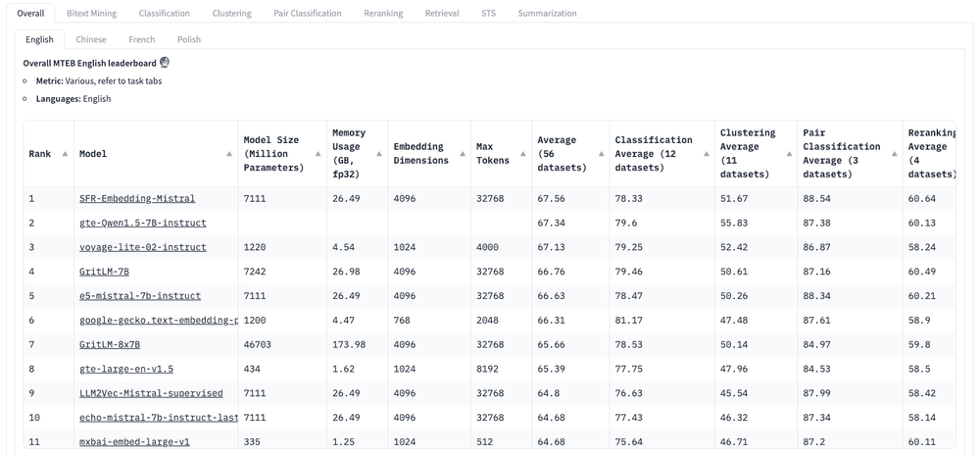Image resolution: width=980 pixels, height=456 pixels.
Task: Sort by Rank column arrow
Action: click(x=65, y=154)
